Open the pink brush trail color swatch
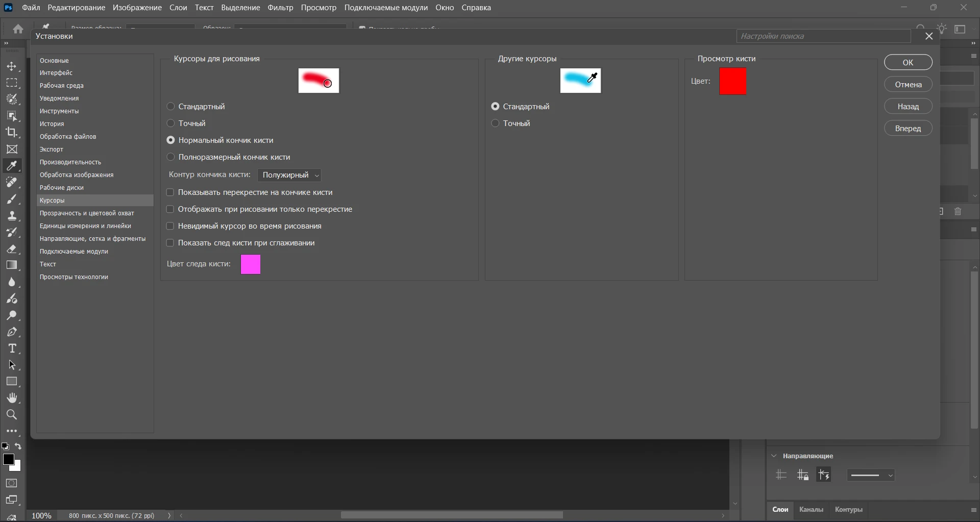The height and width of the screenshot is (522, 980). click(x=251, y=264)
